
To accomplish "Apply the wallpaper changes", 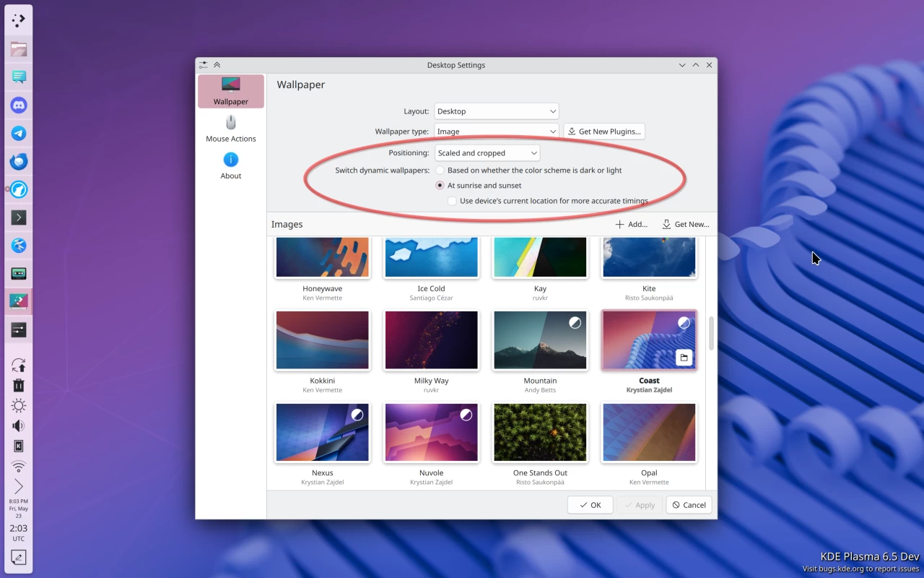I will [x=640, y=504].
